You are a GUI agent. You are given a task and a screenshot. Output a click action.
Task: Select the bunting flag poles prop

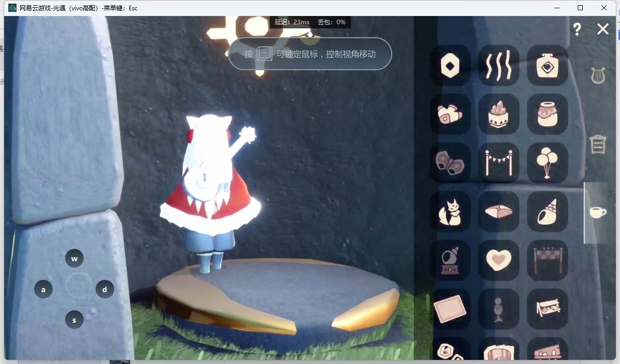tap(499, 163)
